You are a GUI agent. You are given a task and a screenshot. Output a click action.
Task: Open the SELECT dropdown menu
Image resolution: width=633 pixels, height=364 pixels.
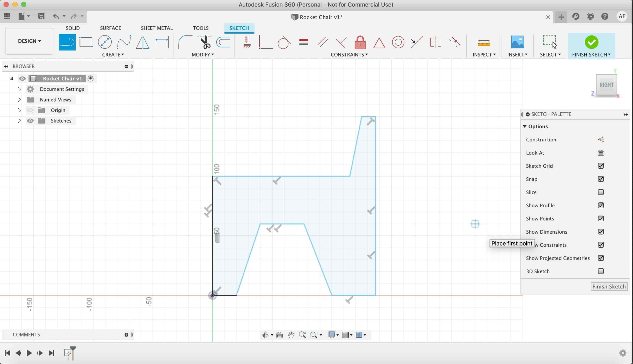(x=550, y=54)
